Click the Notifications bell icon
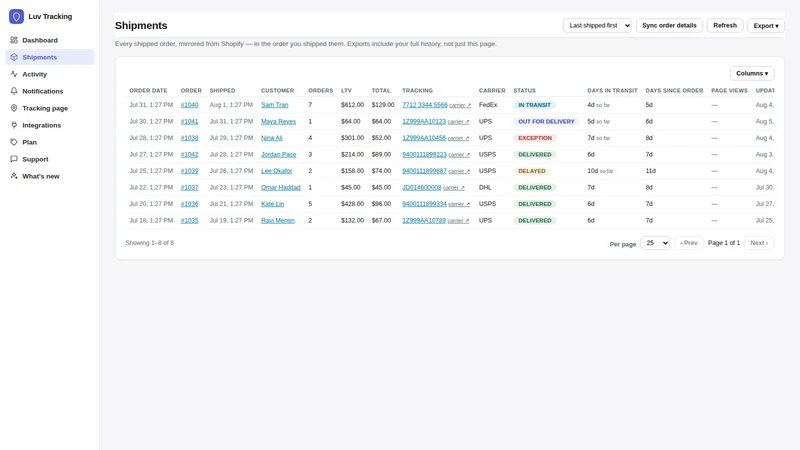This screenshot has height=450, width=800. click(x=14, y=91)
